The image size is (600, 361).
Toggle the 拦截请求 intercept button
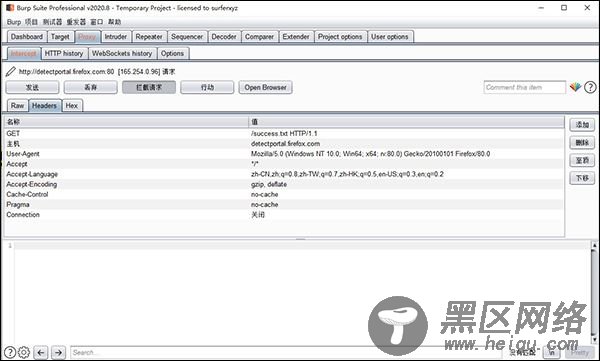click(x=149, y=87)
